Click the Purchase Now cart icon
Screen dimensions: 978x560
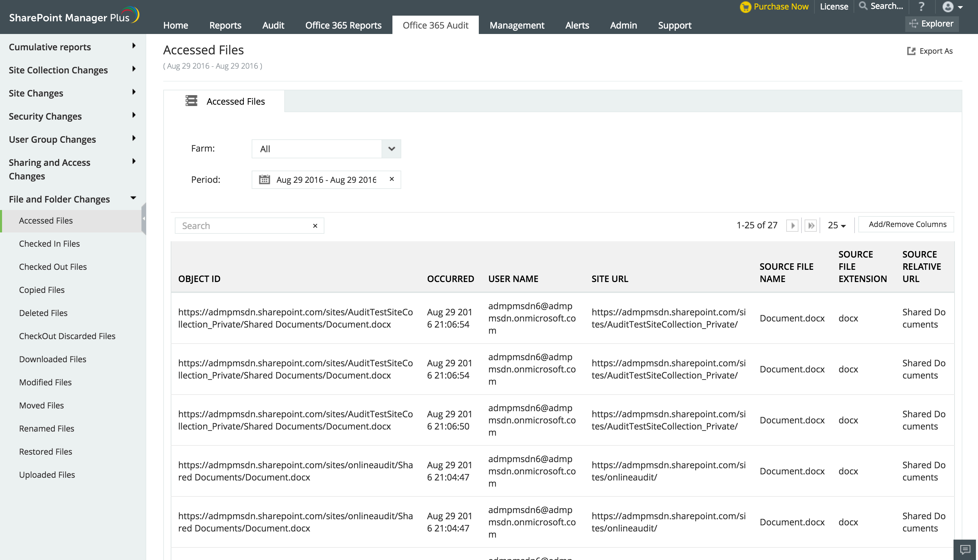pos(745,7)
